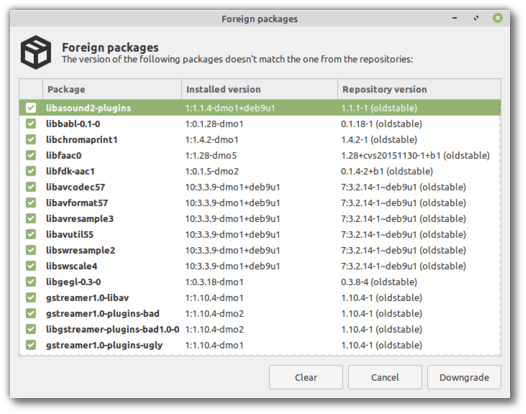Select the libswscale4 package row
Viewport: 526px width, 414px height.
260,266
